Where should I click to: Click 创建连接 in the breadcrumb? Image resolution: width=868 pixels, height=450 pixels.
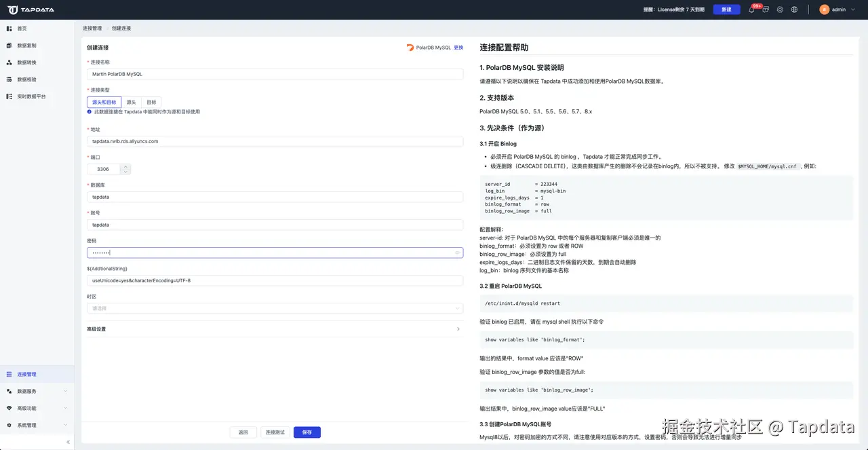[x=121, y=29]
